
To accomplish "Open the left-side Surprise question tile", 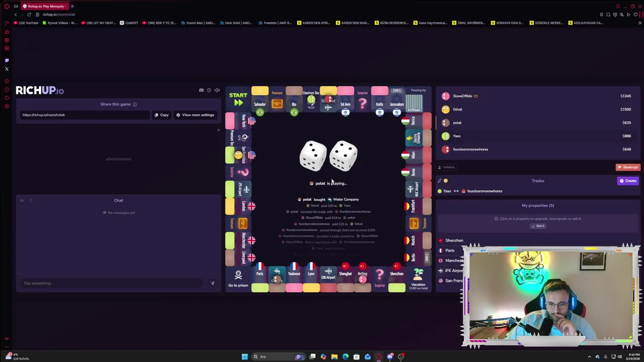I will [238, 172].
